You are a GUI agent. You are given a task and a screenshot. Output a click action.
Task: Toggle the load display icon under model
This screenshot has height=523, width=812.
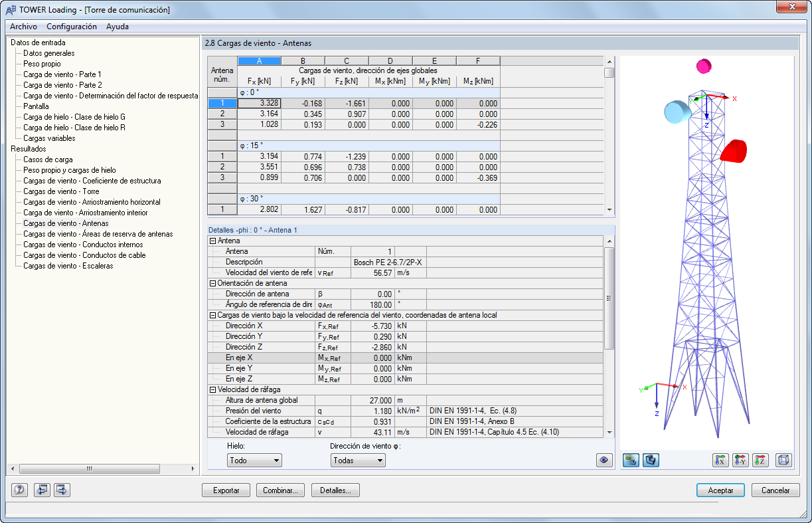click(x=631, y=460)
